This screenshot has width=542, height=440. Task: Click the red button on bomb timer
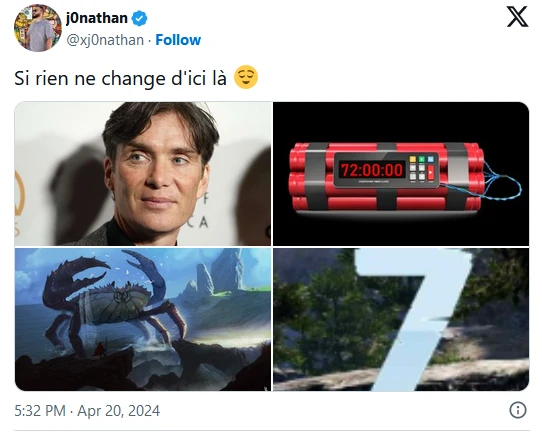click(x=430, y=172)
